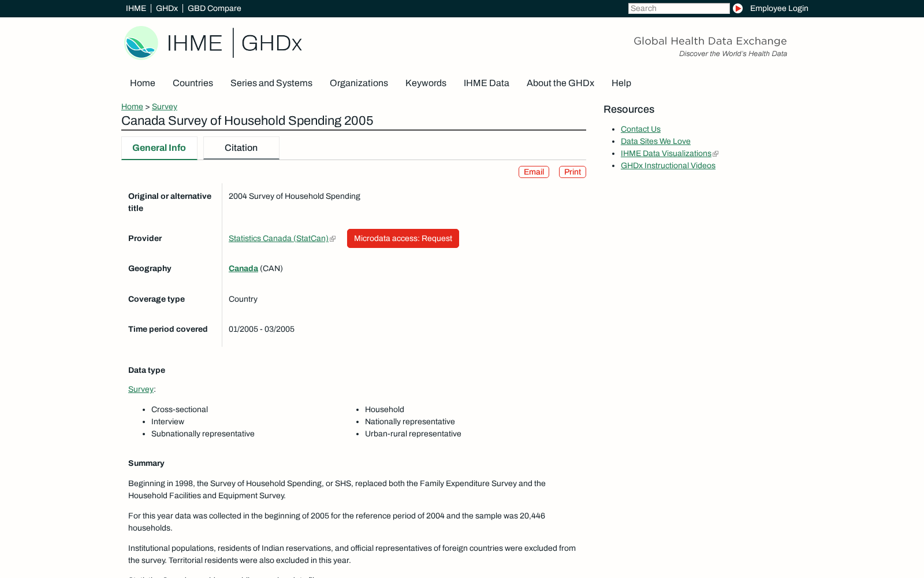Click the page title Canada Survey of Household Spending 2005
This screenshot has width=924, height=578.
click(x=247, y=120)
